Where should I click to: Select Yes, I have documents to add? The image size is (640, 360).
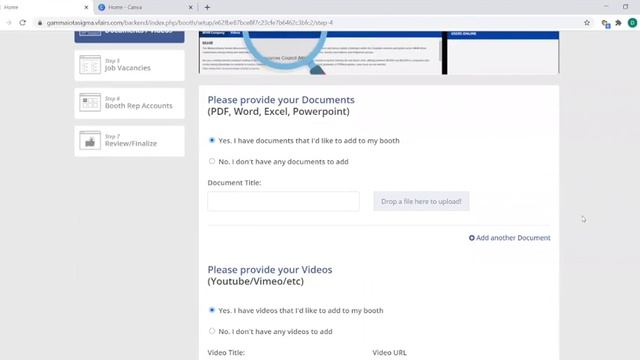pyautogui.click(x=211, y=140)
